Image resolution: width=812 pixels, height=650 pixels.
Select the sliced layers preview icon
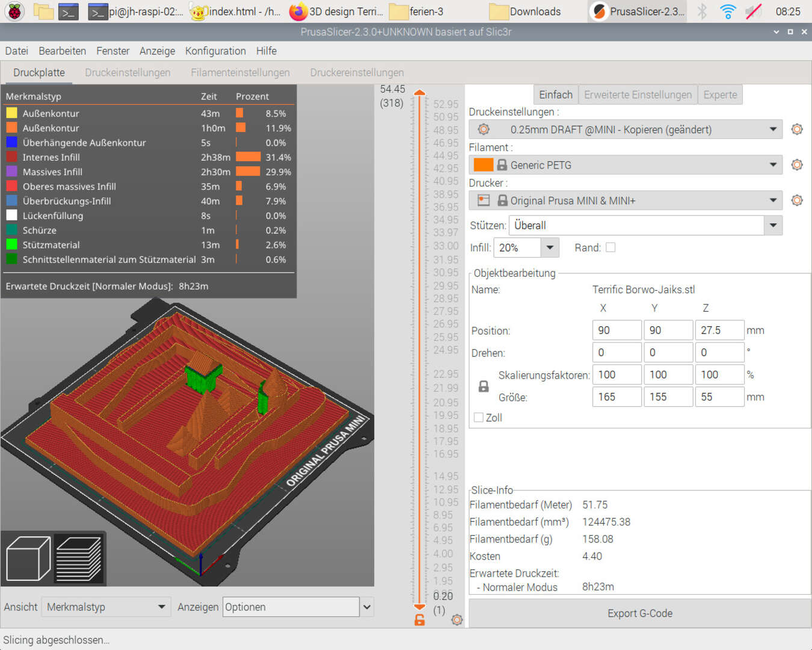coord(78,559)
